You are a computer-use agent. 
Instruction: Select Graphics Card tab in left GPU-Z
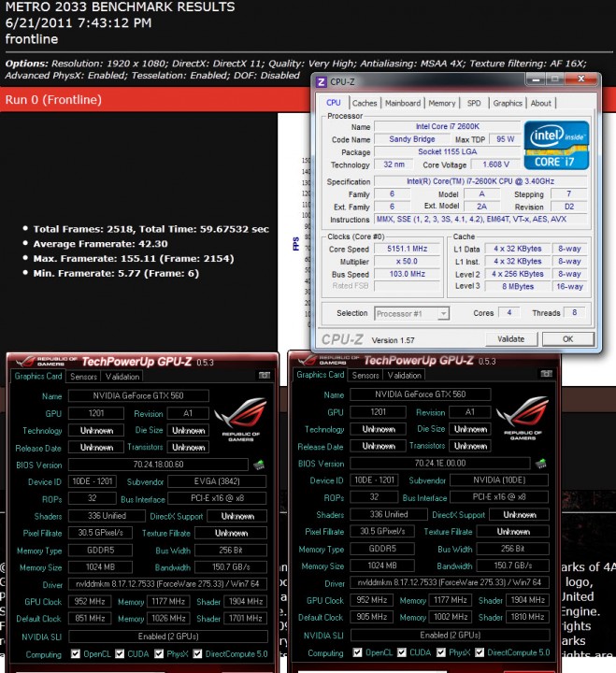click(38, 376)
